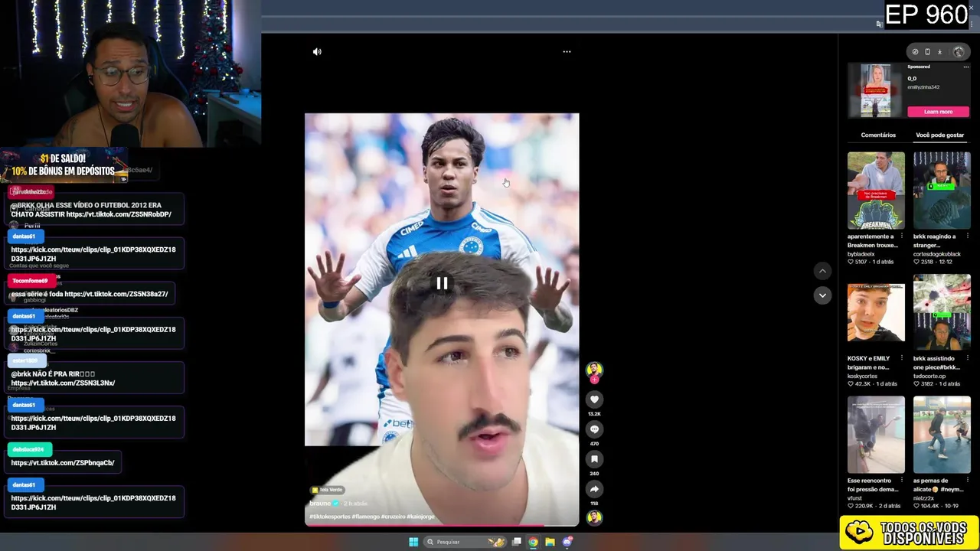Open the ZS5N38a27 tiktok link in chat

pyautogui.click(x=116, y=294)
